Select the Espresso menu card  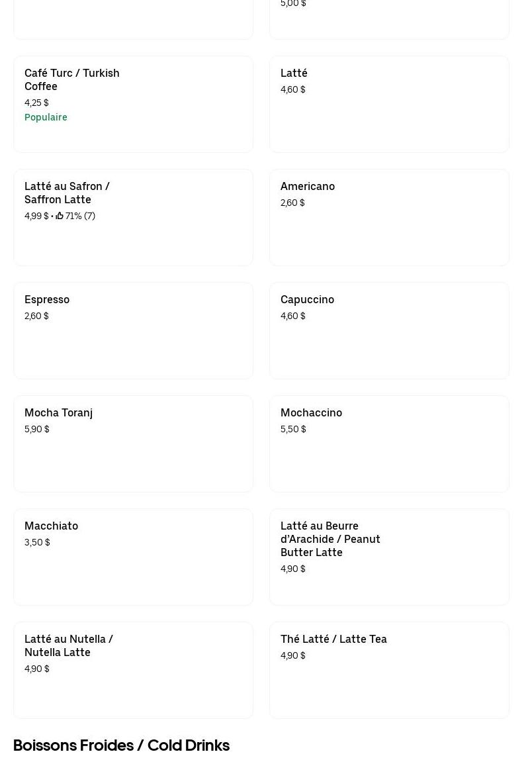pyautogui.click(x=133, y=331)
